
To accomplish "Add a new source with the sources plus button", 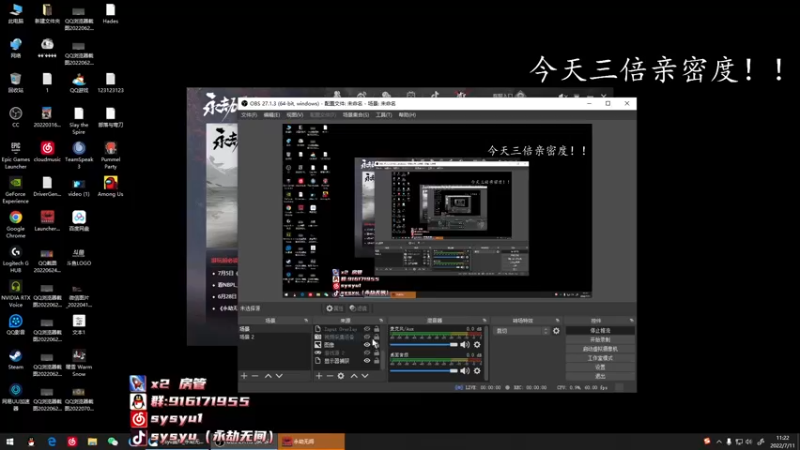I will (319, 376).
